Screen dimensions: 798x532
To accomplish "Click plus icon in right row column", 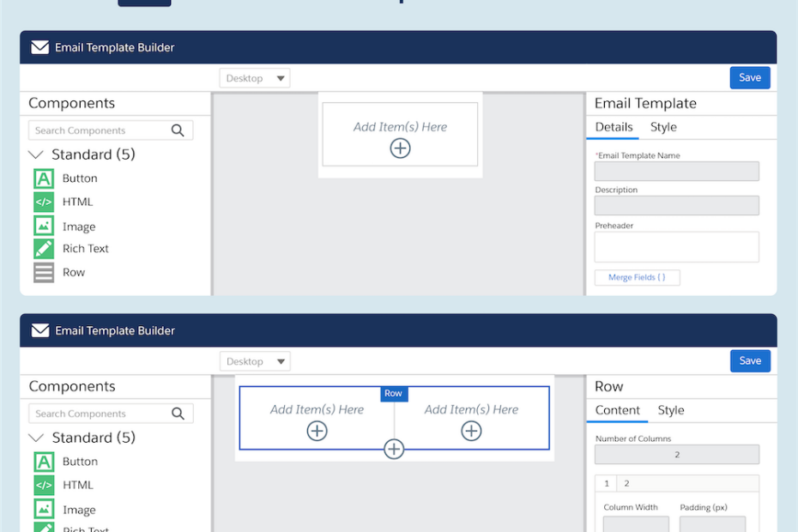I will [x=471, y=431].
